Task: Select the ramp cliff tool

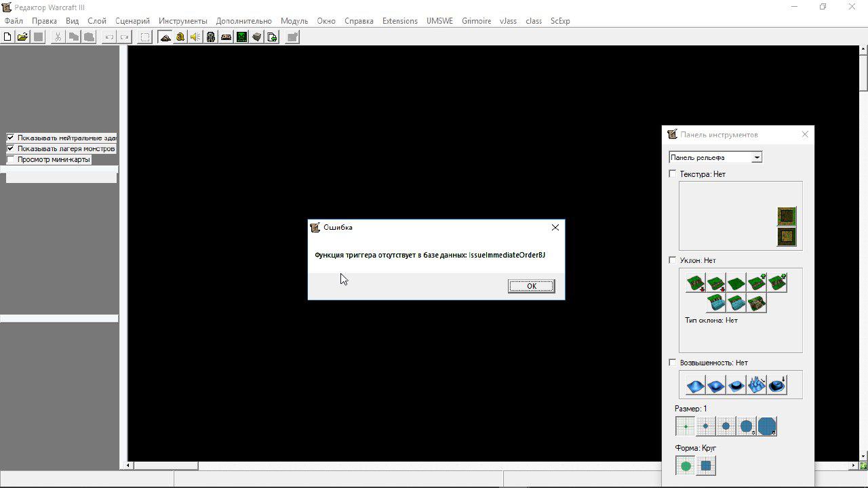Action: (x=757, y=303)
